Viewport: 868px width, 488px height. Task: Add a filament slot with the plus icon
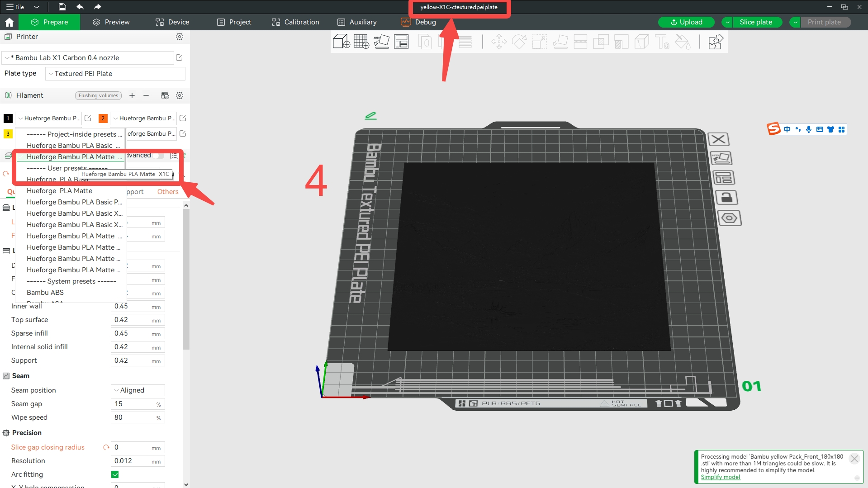[x=132, y=95]
